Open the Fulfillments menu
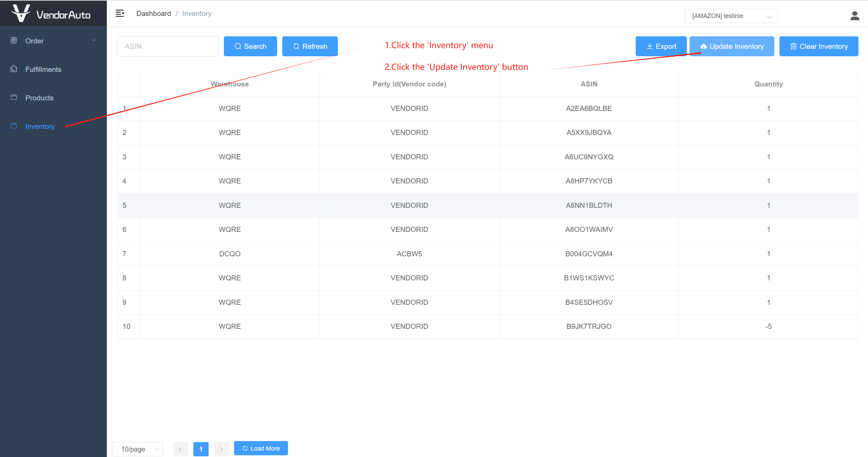The width and height of the screenshot is (868, 457). point(43,69)
